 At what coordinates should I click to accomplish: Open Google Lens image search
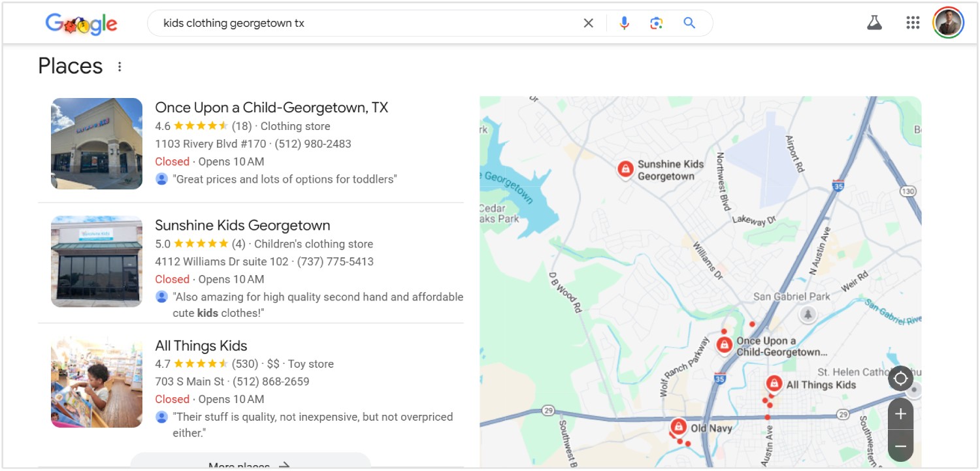coord(656,24)
